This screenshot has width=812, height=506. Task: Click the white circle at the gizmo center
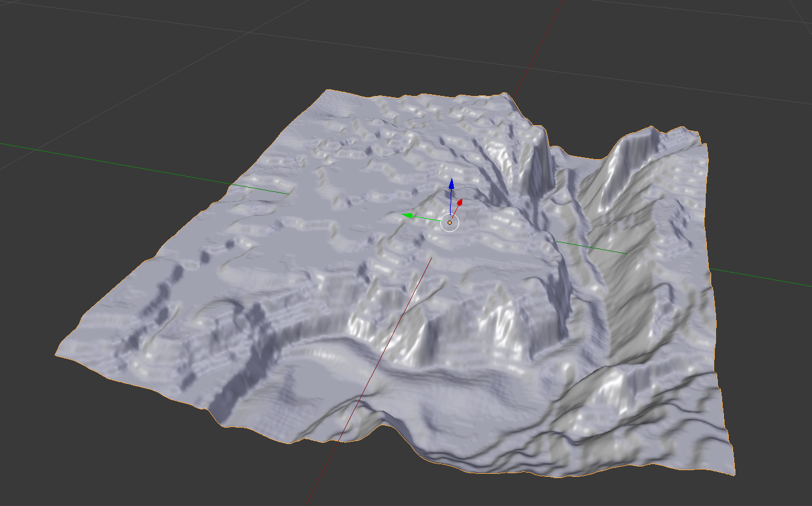(x=449, y=223)
